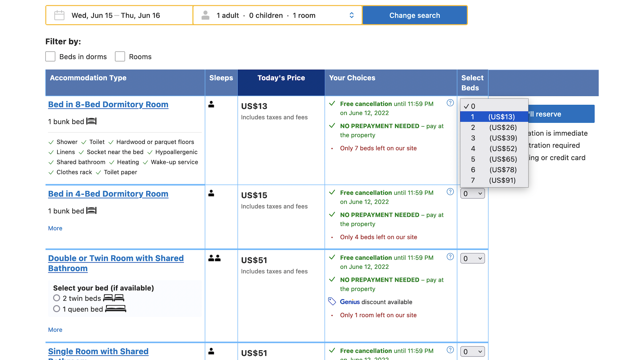This screenshot has width=644, height=360.
Task: Open help icon for 8-Bed Dormitory cancellation
Action: point(450,103)
